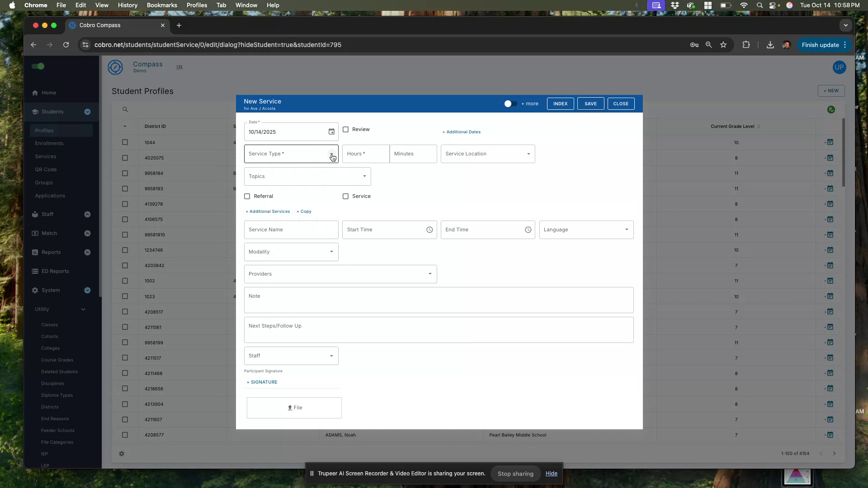The height and width of the screenshot is (488, 868).
Task: Click the '+ Additional Dates' link
Action: 461,132
